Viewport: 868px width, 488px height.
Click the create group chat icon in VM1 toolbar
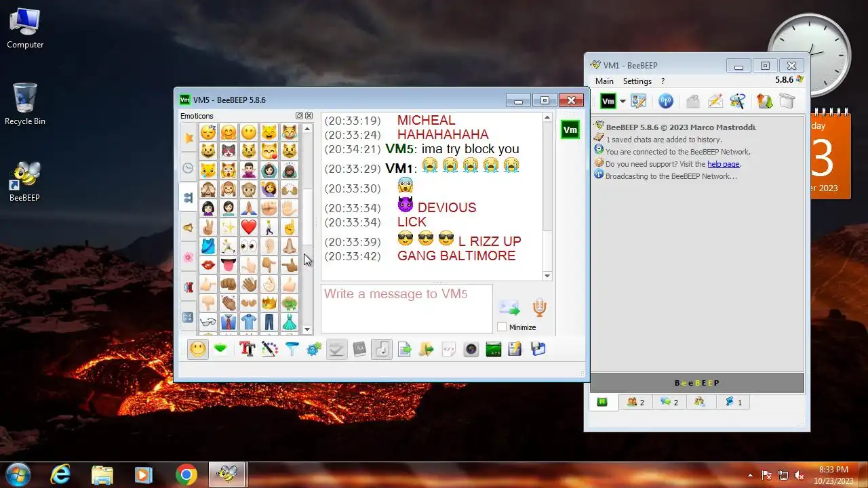tap(738, 102)
